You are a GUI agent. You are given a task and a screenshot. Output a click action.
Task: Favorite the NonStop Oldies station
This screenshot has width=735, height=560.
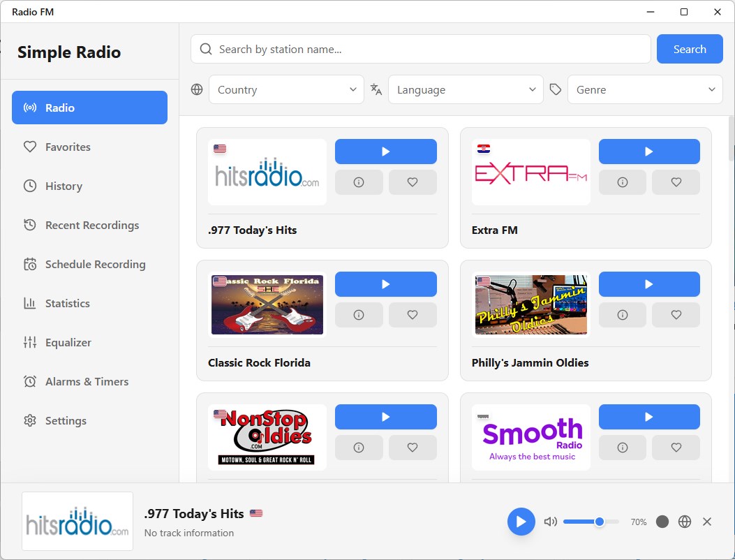click(413, 448)
